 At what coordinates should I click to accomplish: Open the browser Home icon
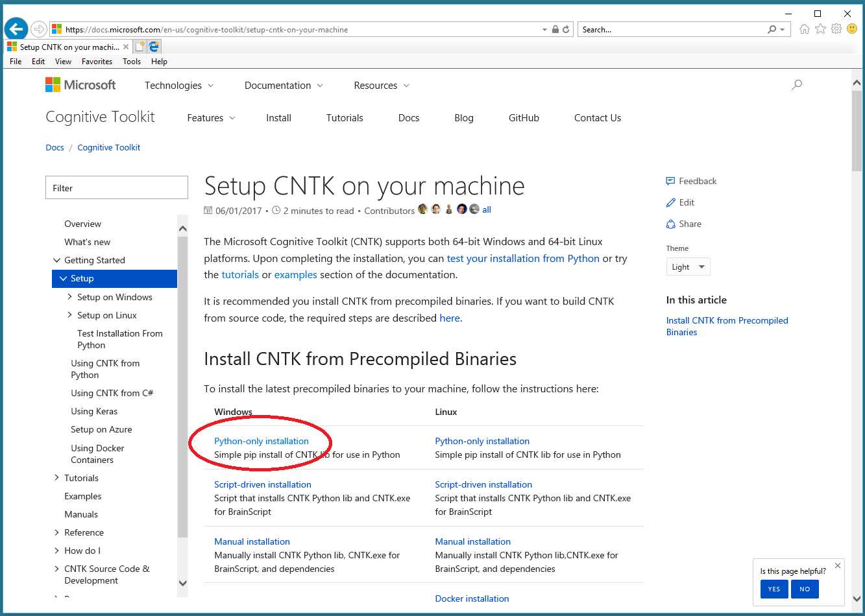(805, 29)
